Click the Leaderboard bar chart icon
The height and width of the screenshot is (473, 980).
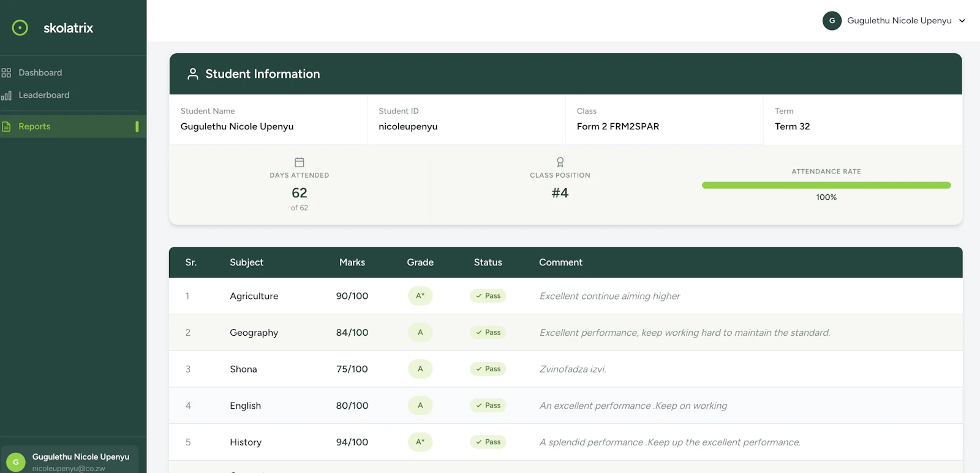pos(6,96)
